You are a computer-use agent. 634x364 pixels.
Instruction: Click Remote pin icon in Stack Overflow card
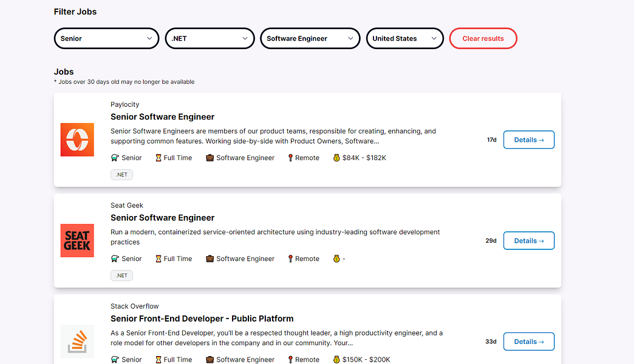pyautogui.click(x=290, y=360)
